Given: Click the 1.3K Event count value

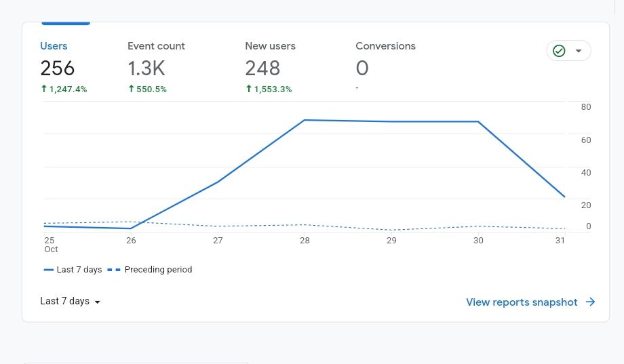Looking at the screenshot, I should [x=146, y=68].
